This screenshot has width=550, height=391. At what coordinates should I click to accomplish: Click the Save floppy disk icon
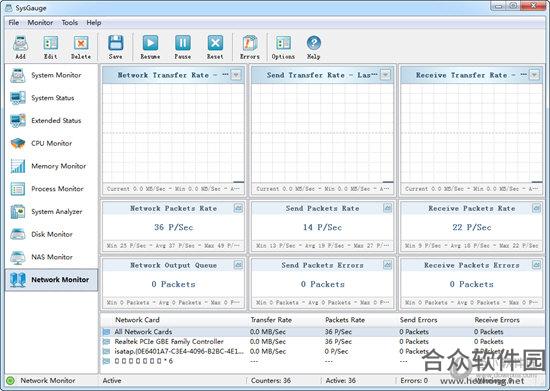(x=115, y=43)
